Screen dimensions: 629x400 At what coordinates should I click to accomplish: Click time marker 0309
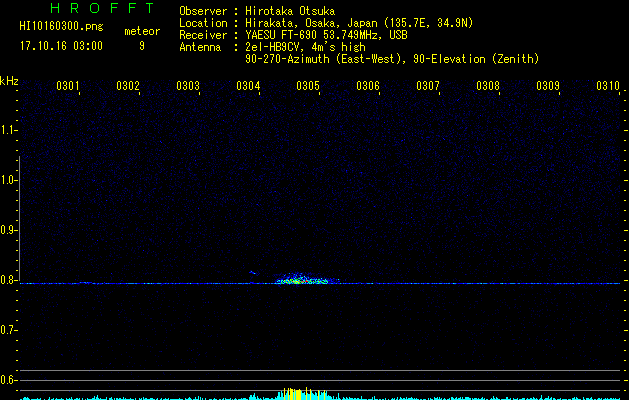click(548, 85)
